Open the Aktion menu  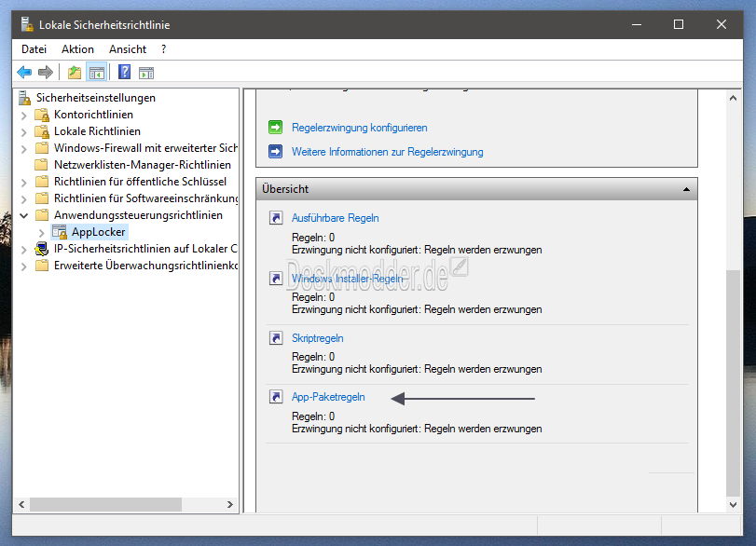pyautogui.click(x=77, y=49)
